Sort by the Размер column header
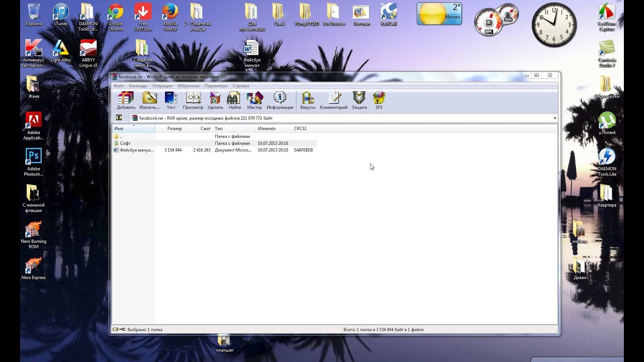Viewport: 644px width, 362px height. click(x=169, y=129)
